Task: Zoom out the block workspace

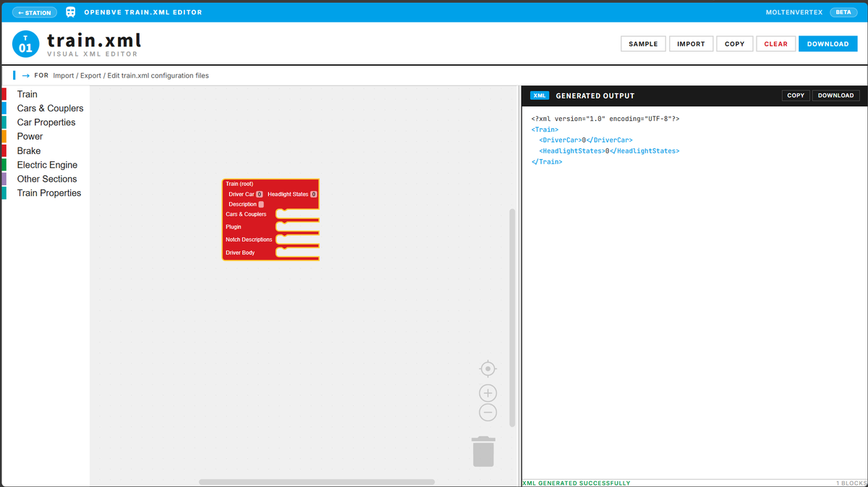Action: [x=488, y=412]
